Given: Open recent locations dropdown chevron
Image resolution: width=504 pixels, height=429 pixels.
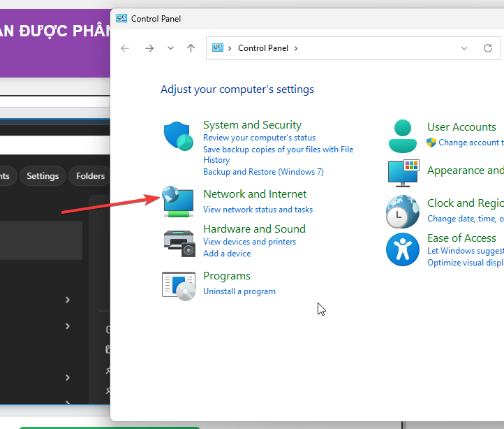Looking at the screenshot, I should point(171,48).
